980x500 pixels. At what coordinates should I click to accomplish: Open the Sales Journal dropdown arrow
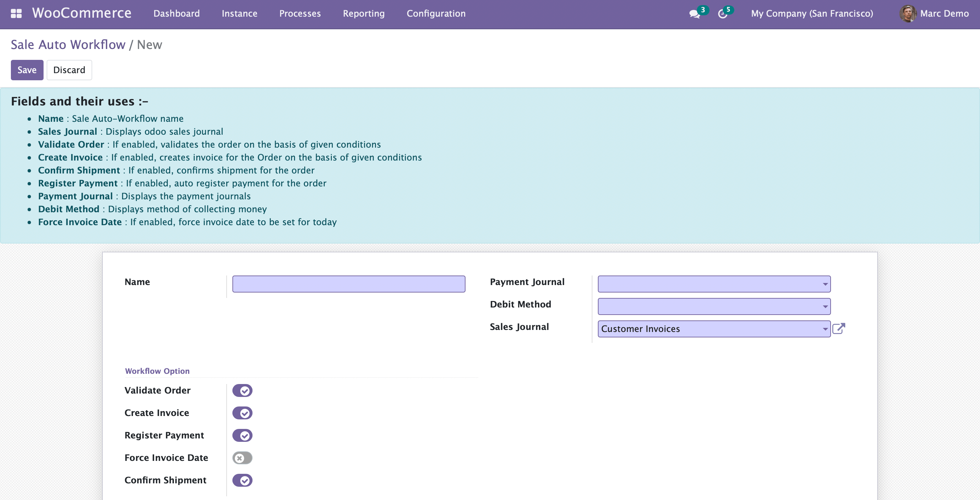click(825, 329)
